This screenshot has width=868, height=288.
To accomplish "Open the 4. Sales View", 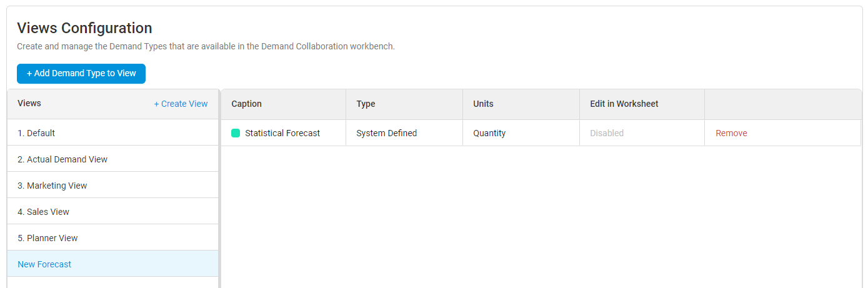I will point(44,212).
